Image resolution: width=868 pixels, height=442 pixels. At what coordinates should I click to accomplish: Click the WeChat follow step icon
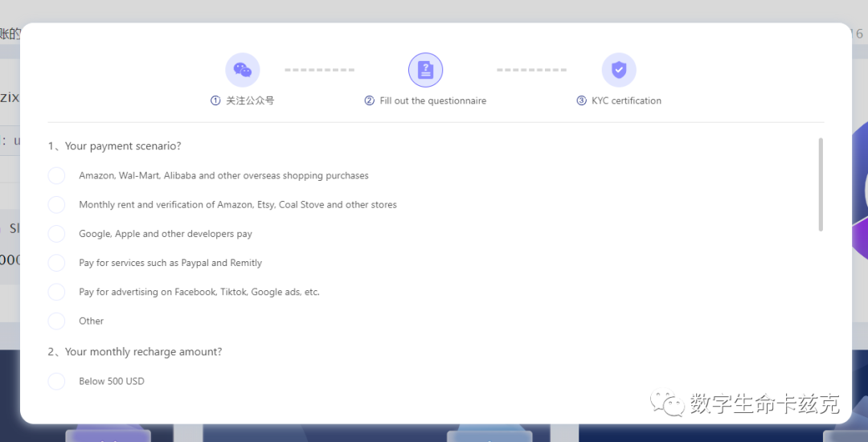click(x=243, y=70)
